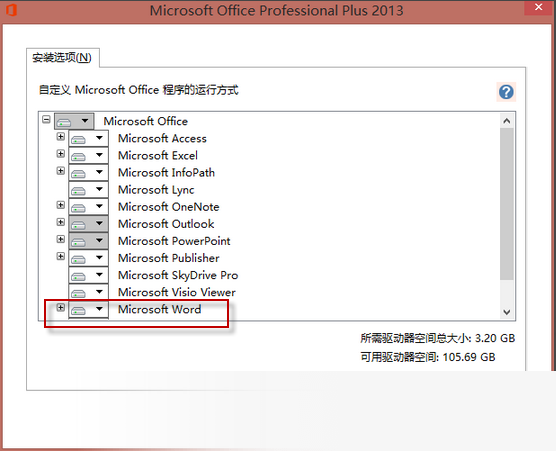The width and height of the screenshot is (556, 451).
Task: Open install-state dropdown for Microsoft Word
Action: click(x=88, y=309)
